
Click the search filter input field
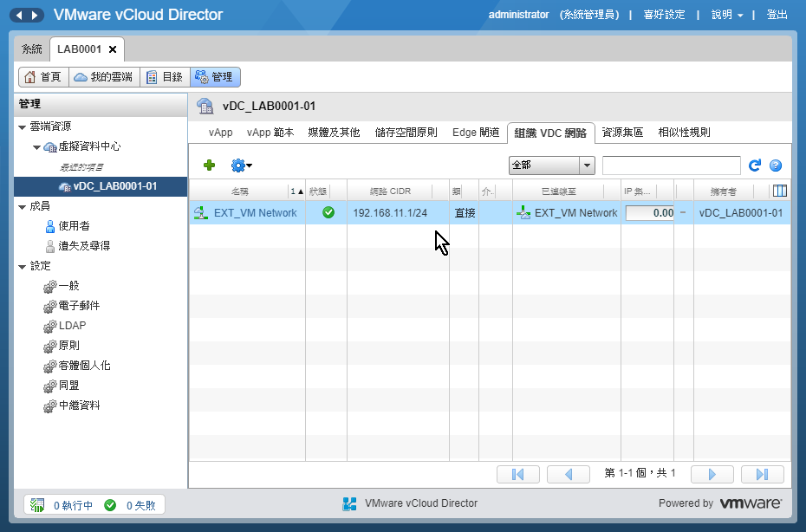[672, 165]
